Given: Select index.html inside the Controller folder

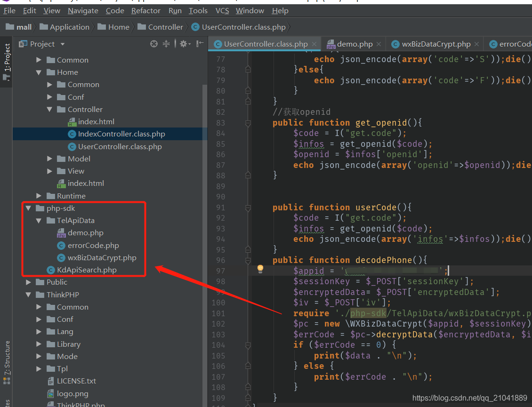Looking at the screenshot, I should 91,121.
